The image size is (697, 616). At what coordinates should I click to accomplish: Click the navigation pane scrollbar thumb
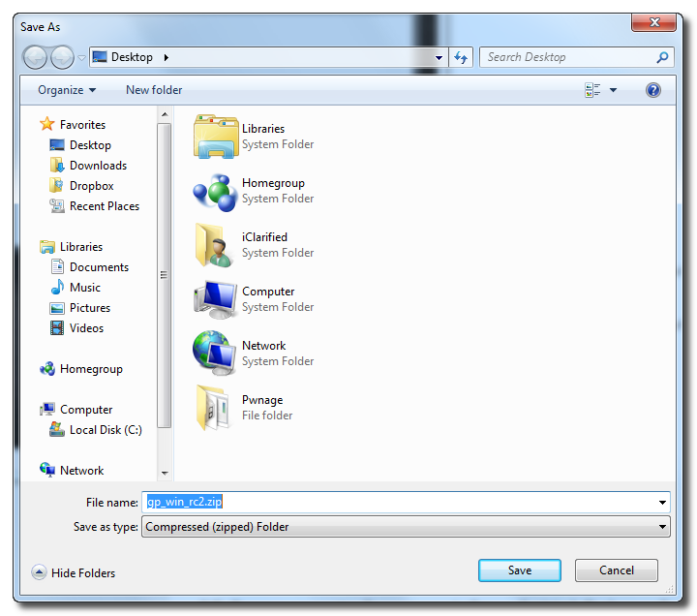pyautogui.click(x=165, y=275)
